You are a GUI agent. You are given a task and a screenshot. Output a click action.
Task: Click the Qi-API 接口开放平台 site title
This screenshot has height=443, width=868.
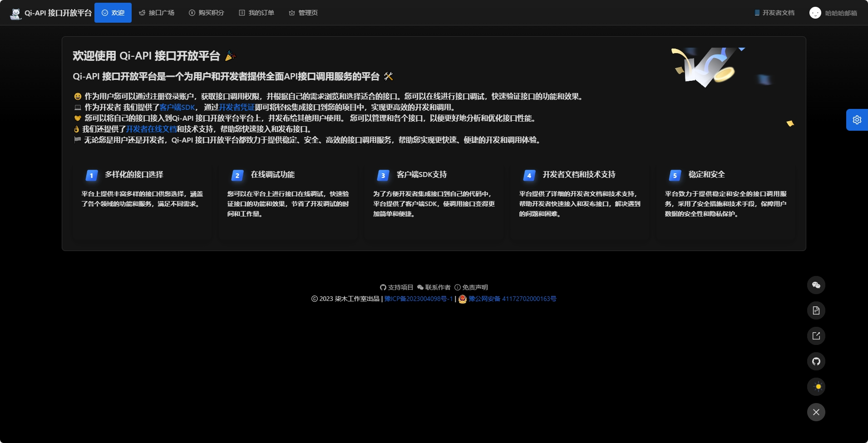[x=58, y=13]
